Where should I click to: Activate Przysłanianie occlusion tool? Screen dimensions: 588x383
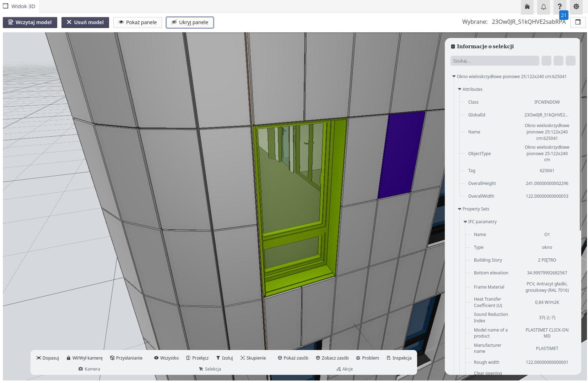tap(126, 358)
